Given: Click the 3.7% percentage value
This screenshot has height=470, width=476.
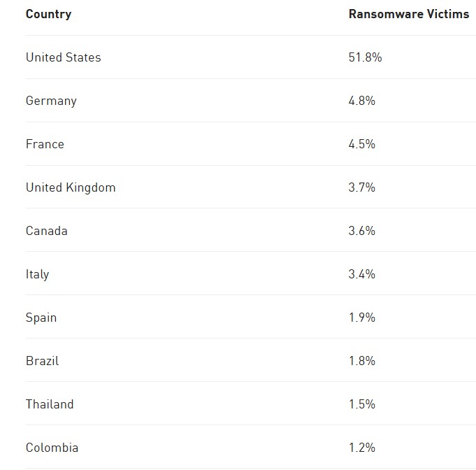Looking at the screenshot, I should [361, 187].
